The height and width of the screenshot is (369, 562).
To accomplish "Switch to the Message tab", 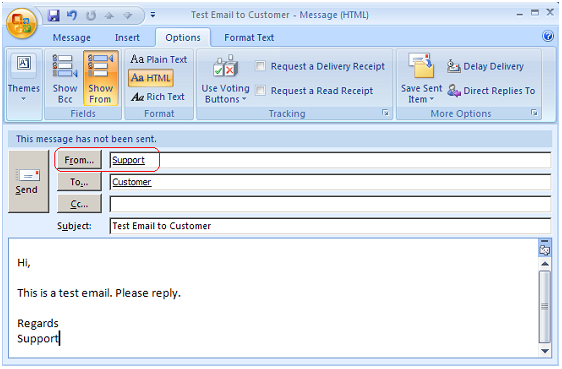I will (72, 38).
